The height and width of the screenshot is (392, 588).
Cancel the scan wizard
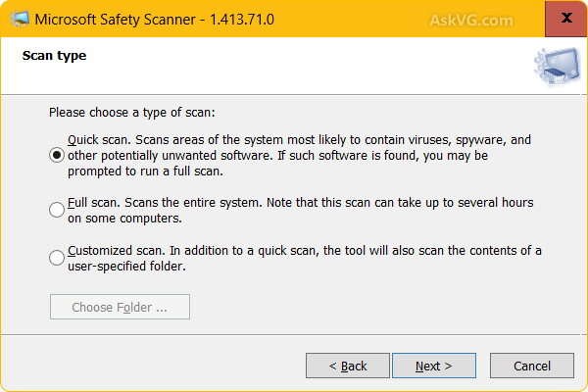(532, 366)
